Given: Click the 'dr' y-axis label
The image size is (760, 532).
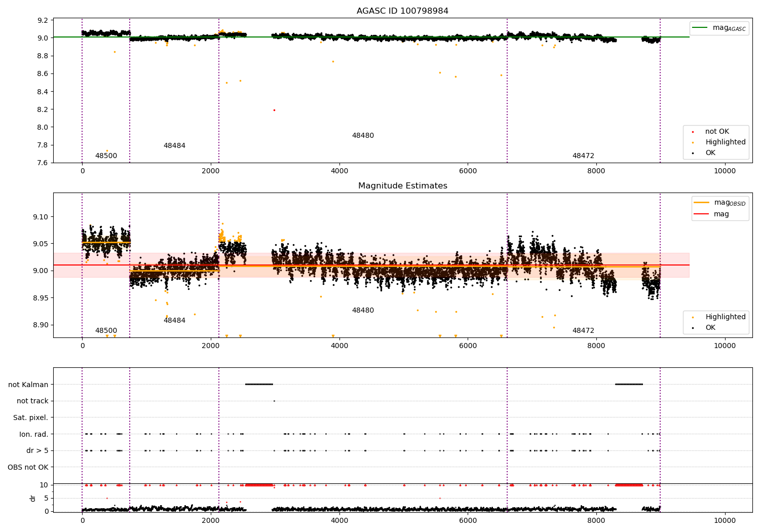Looking at the screenshot, I should (x=33, y=498).
